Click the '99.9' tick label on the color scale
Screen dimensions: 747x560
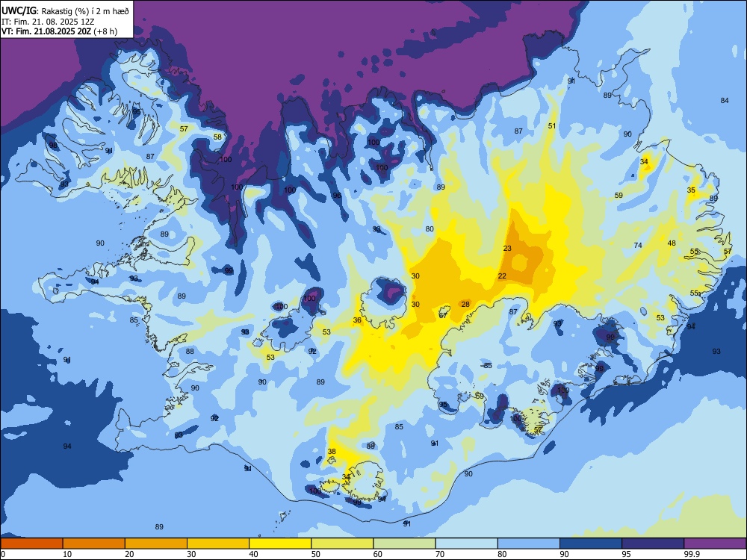691,554
